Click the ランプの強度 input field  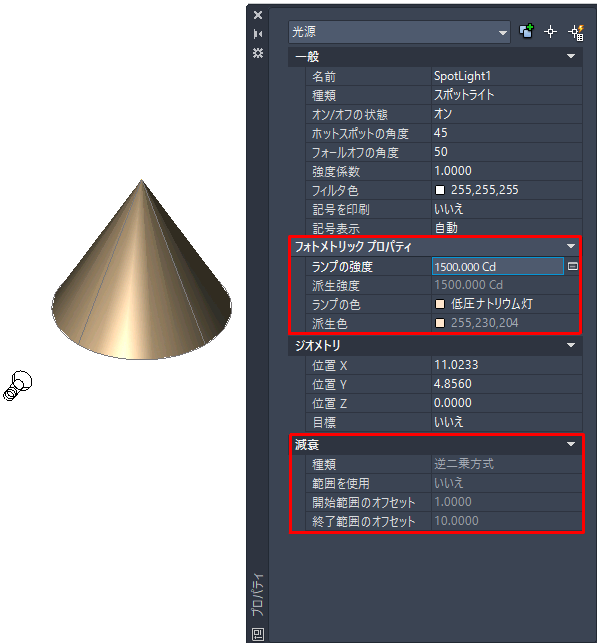click(498, 267)
